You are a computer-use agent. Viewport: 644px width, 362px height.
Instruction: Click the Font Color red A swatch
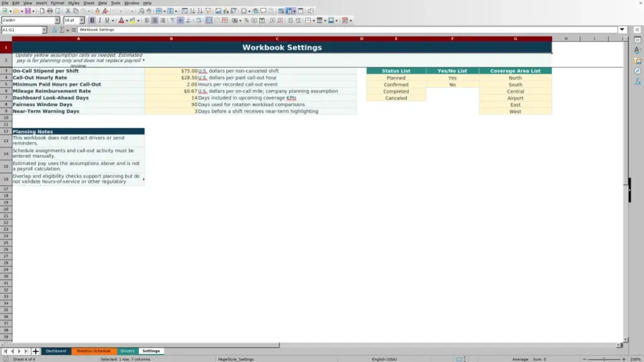point(121,20)
